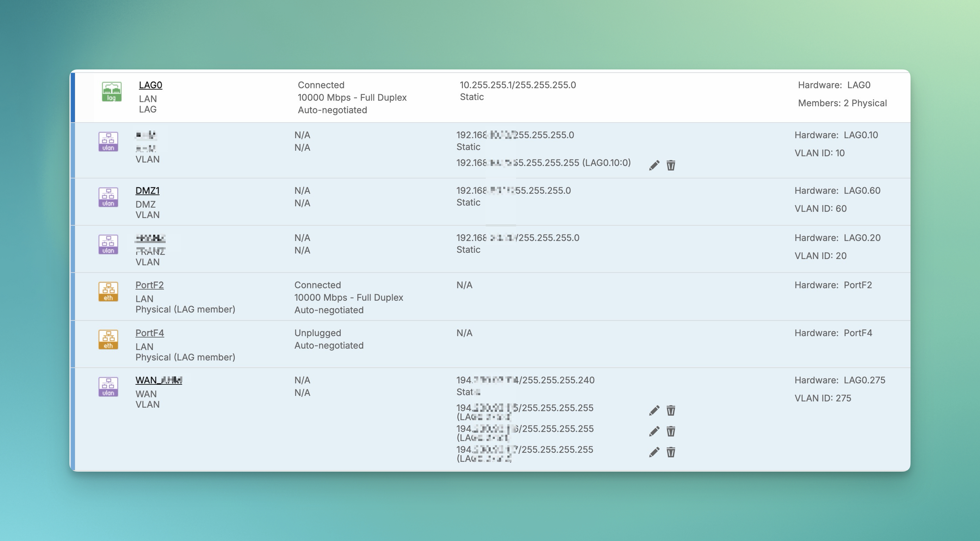Click '10000 Mbps - Full Duplex' in PortF2 row

point(349,298)
